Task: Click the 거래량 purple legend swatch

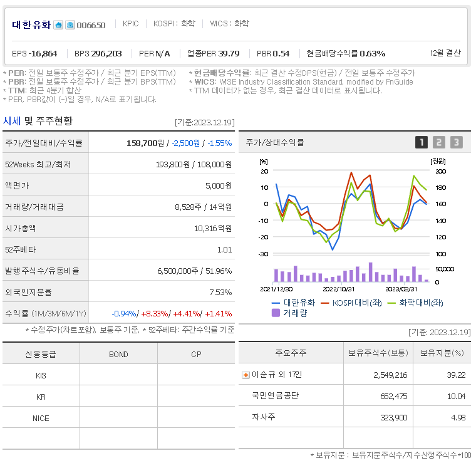Action: tap(276, 313)
